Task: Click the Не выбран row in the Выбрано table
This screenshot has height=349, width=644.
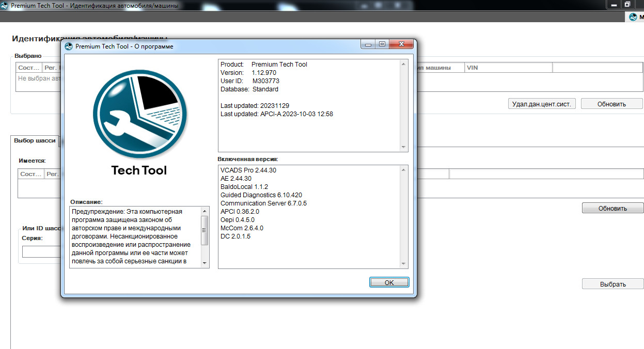Action: [39, 78]
